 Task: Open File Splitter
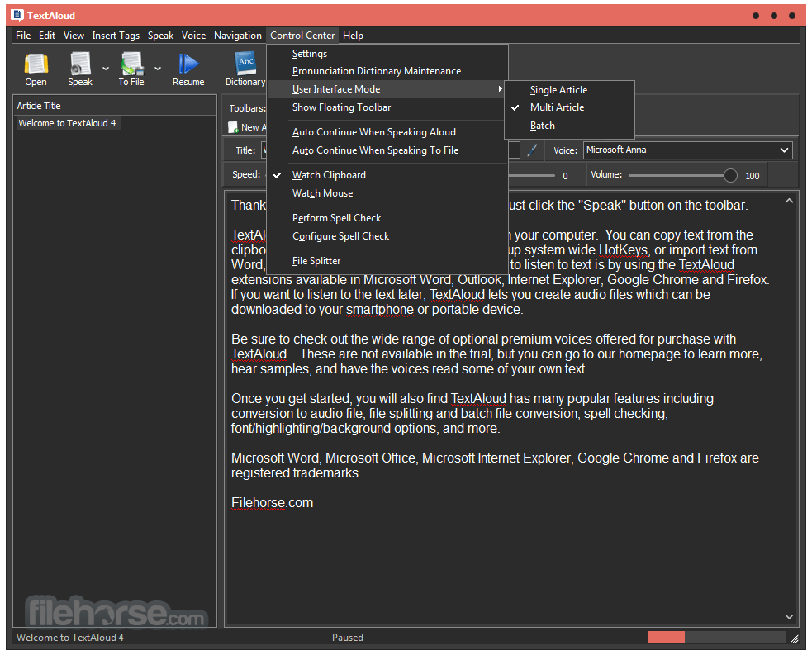tap(387, 261)
